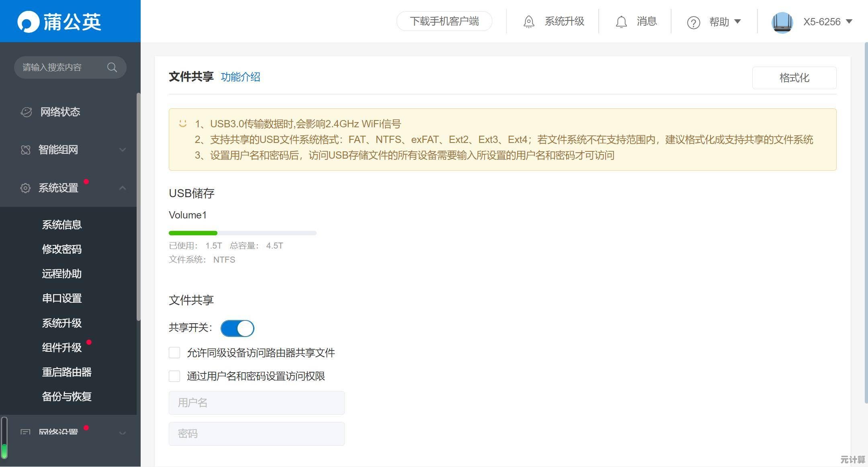Click the 系统升级 rocket icon in header

tap(529, 22)
